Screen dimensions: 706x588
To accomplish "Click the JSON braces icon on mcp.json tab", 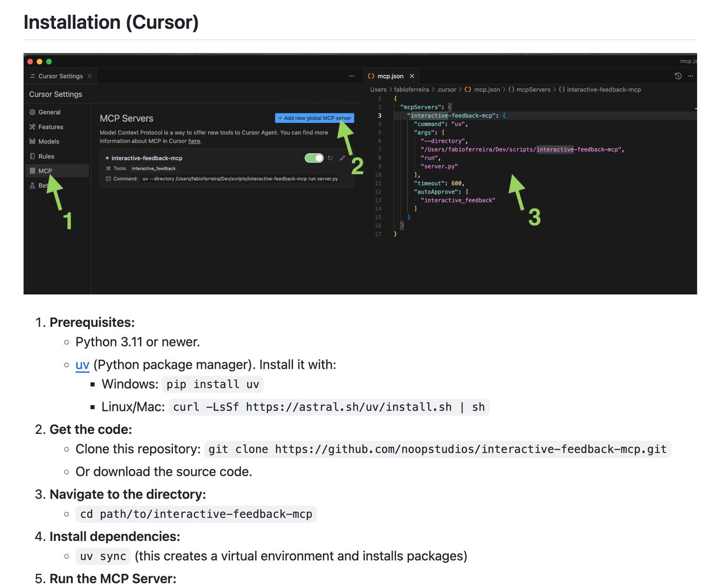I will pos(371,76).
